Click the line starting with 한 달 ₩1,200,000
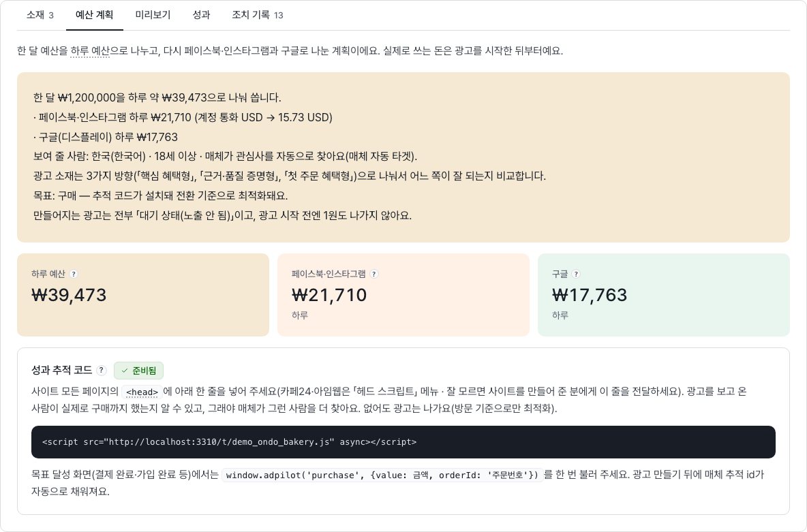807x532 pixels. point(157,98)
